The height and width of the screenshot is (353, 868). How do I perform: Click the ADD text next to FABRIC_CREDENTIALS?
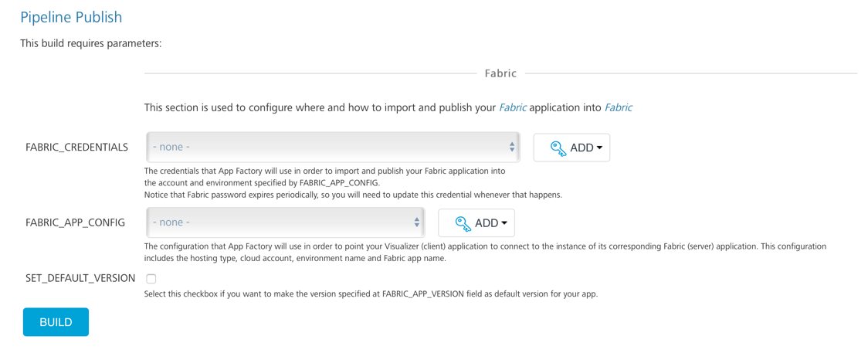581,148
